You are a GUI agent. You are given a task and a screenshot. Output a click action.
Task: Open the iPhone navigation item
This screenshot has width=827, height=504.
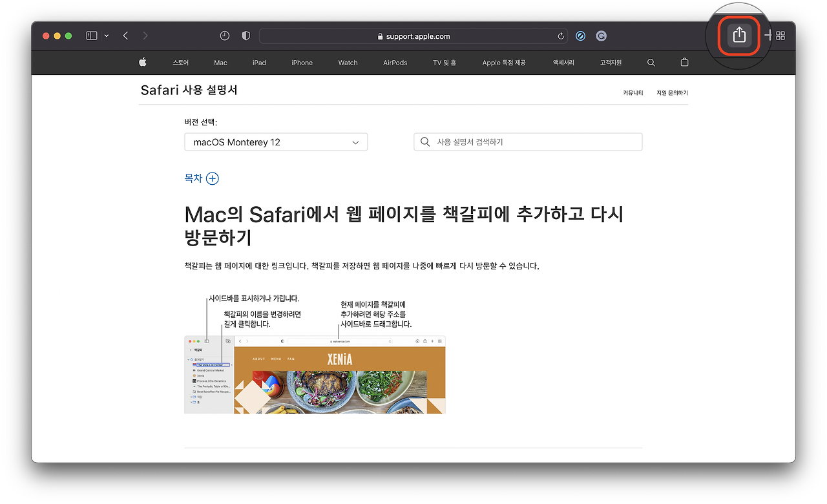tap(302, 63)
